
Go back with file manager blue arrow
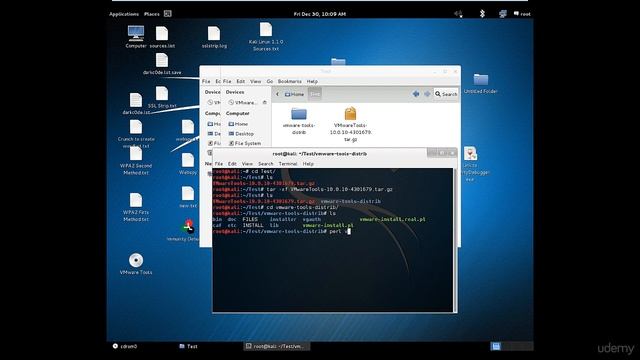(x=416, y=94)
